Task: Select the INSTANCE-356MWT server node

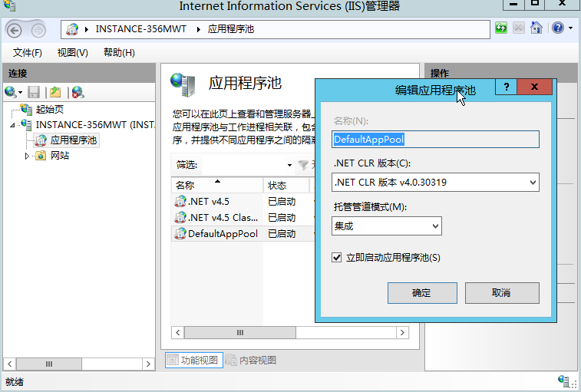Action: (x=95, y=125)
